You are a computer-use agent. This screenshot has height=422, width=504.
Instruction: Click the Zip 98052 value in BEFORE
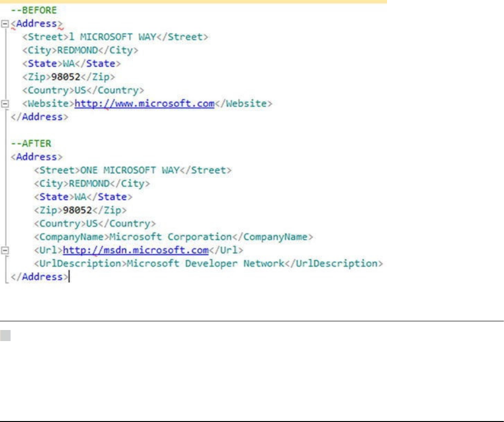[66, 77]
